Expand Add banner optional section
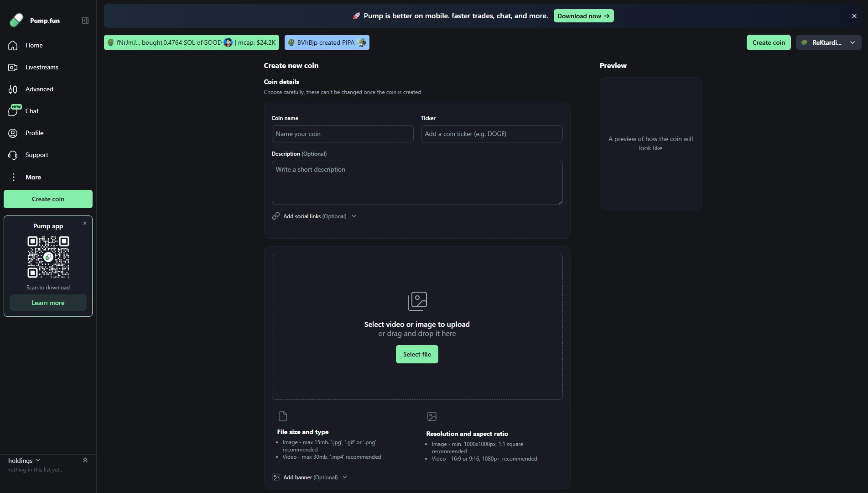The height and width of the screenshot is (493, 868). (x=310, y=477)
